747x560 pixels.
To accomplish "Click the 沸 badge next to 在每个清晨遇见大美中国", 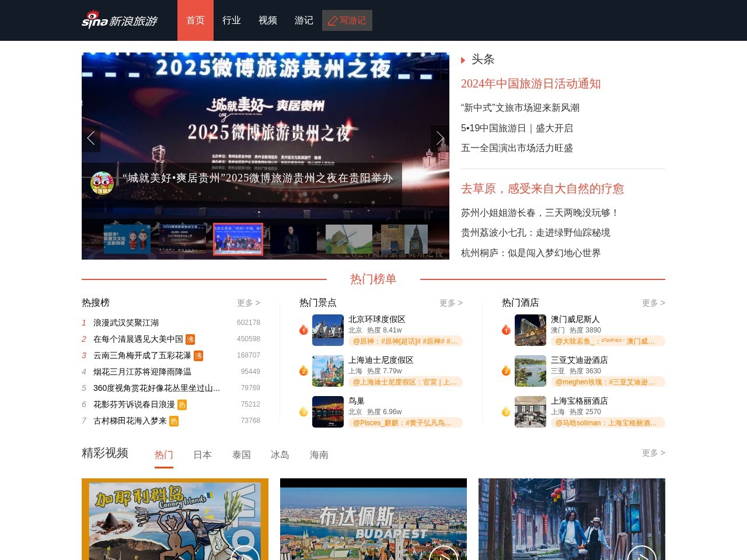I will click(190, 339).
